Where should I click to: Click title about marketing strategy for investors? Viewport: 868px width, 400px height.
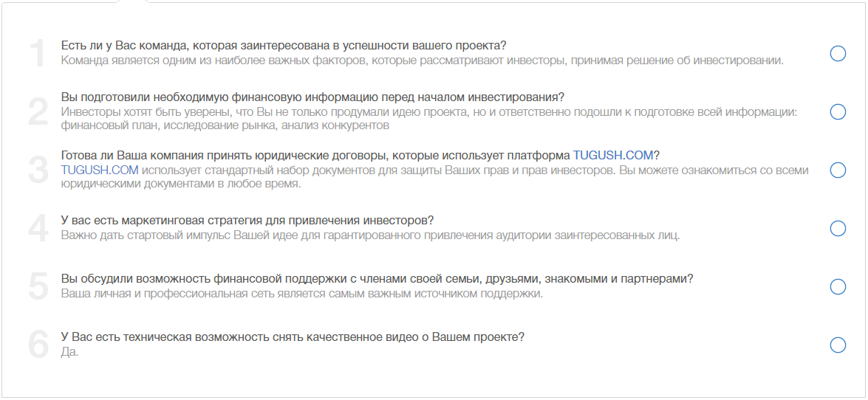[247, 220]
